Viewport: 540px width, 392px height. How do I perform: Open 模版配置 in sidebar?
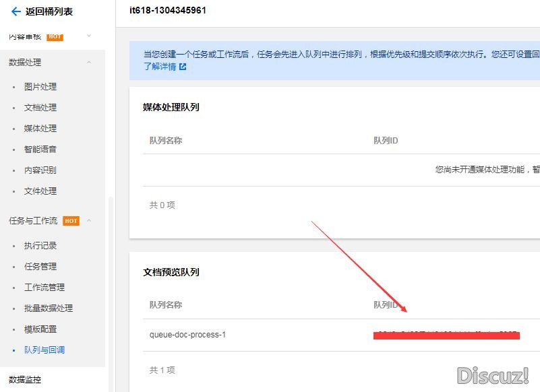40,329
